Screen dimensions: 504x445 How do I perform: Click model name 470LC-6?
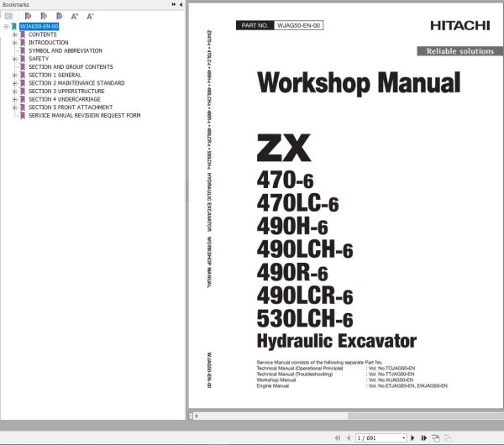pyautogui.click(x=297, y=203)
